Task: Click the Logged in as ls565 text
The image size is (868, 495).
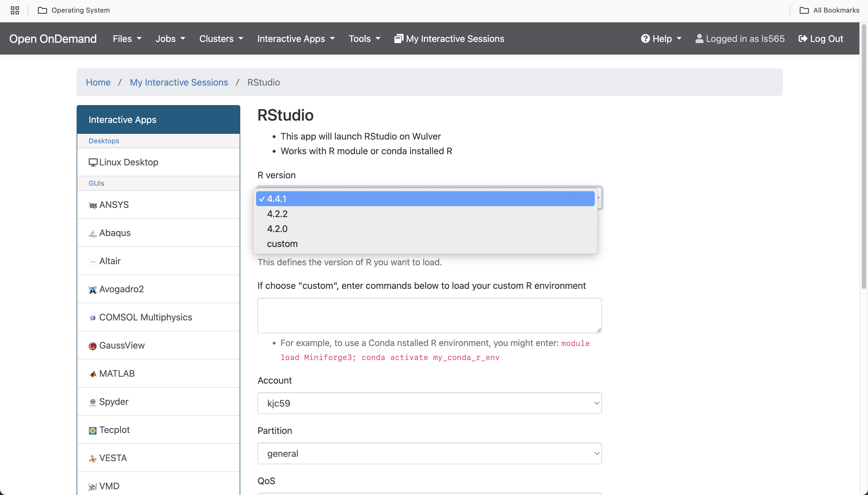Action: click(x=745, y=38)
